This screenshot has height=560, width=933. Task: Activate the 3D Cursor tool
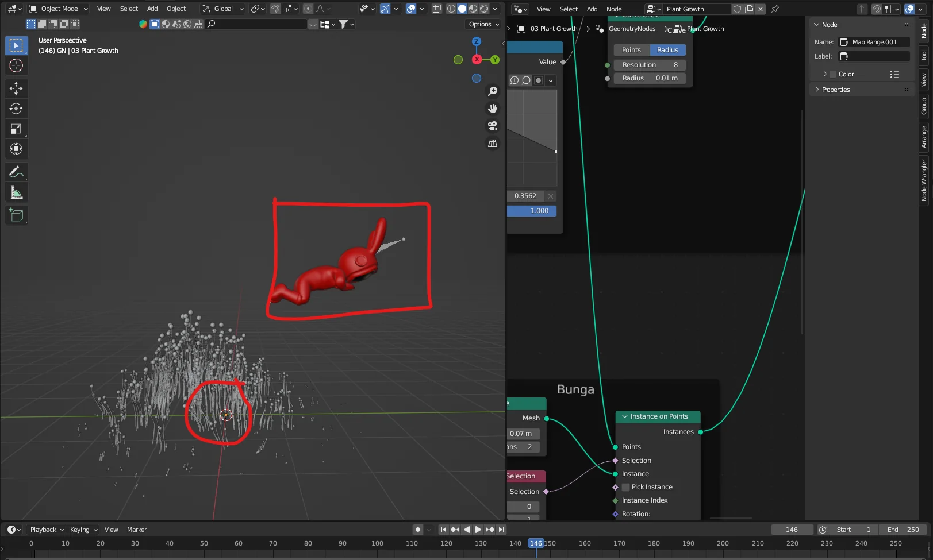click(16, 65)
